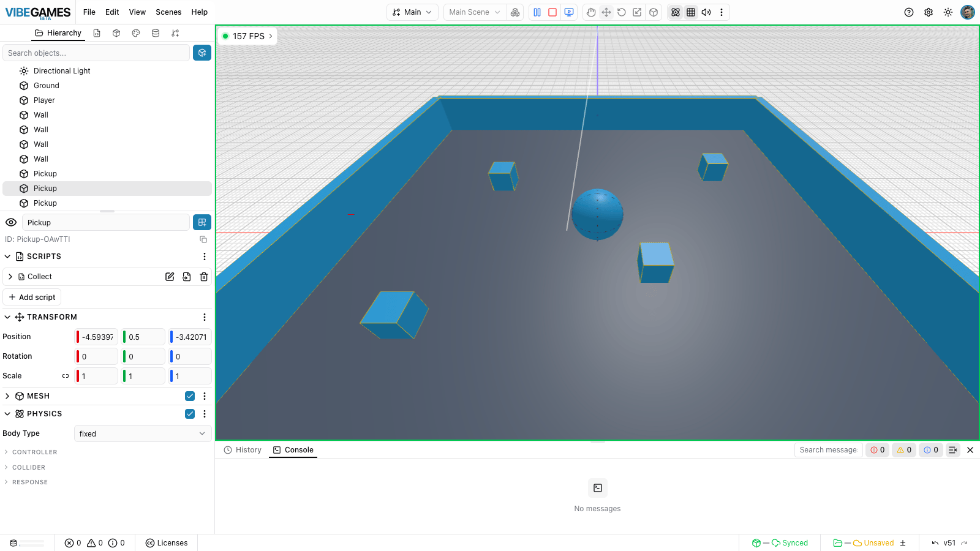This screenshot has width=980, height=551.
Task: Click the three-circles icon beside Main Scene
Action: (x=515, y=12)
